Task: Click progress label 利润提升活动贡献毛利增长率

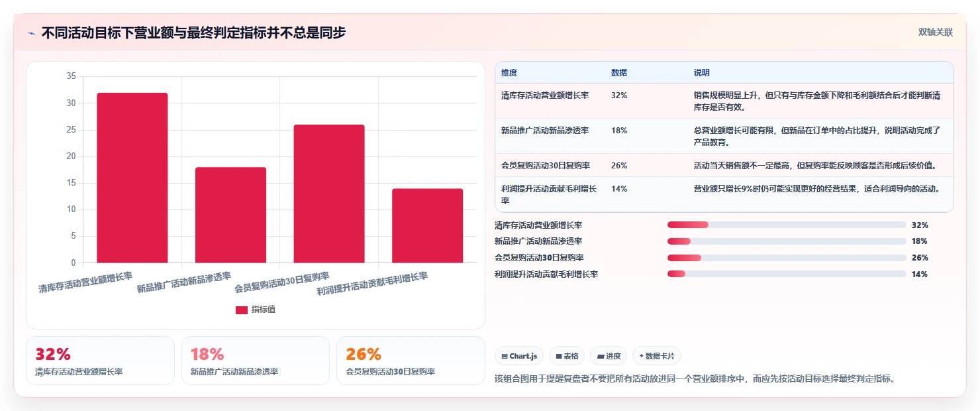Action: (x=546, y=274)
